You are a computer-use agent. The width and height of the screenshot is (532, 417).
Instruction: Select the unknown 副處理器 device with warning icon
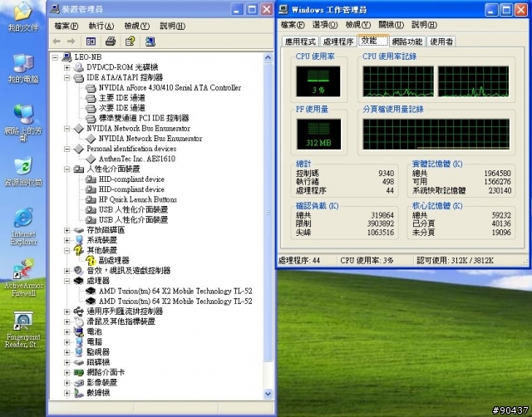(114, 261)
